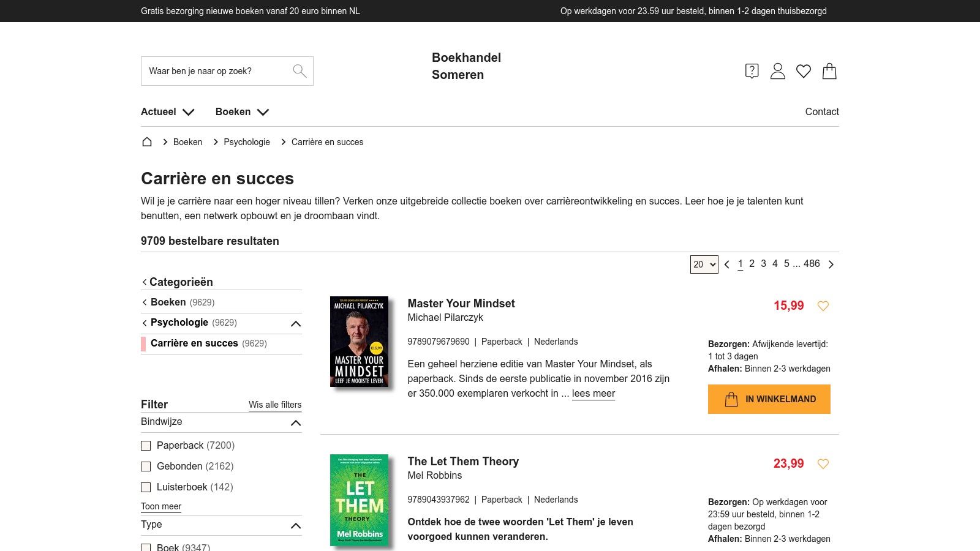Open the wishlist heart icon in header

[803, 71]
